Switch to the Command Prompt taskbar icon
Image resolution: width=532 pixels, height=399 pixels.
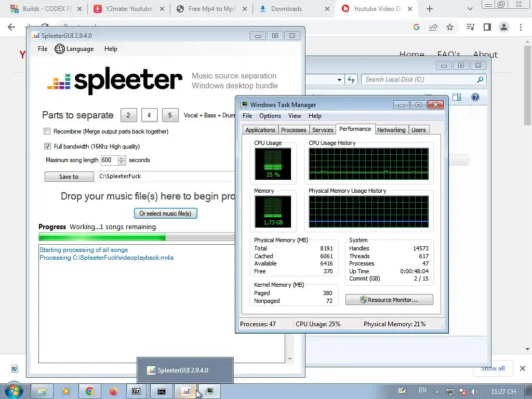click(x=162, y=392)
